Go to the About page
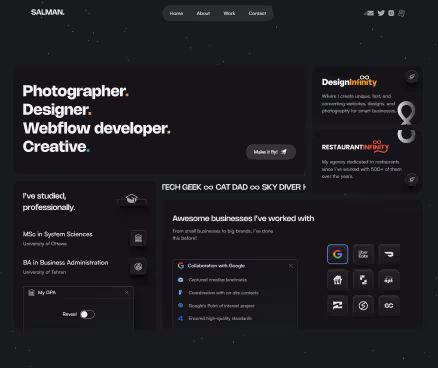The width and height of the screenshot is (438, 368). (x=203, y=13)
